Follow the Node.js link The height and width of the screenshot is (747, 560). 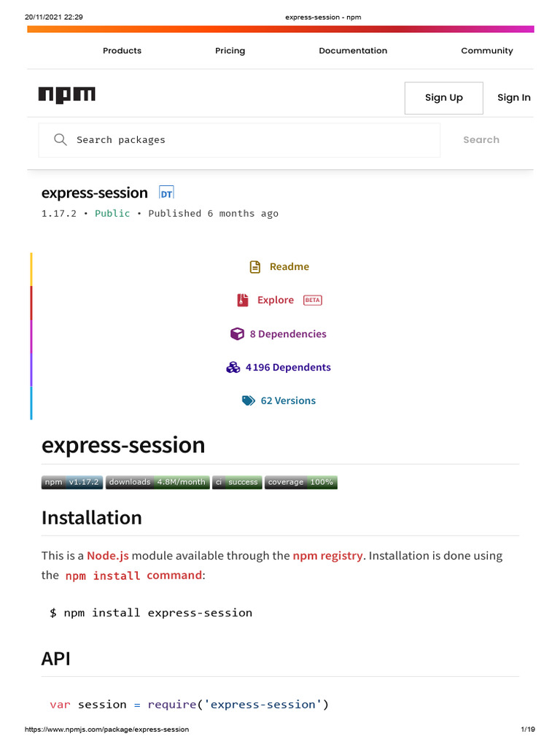[x=108, y=556]
